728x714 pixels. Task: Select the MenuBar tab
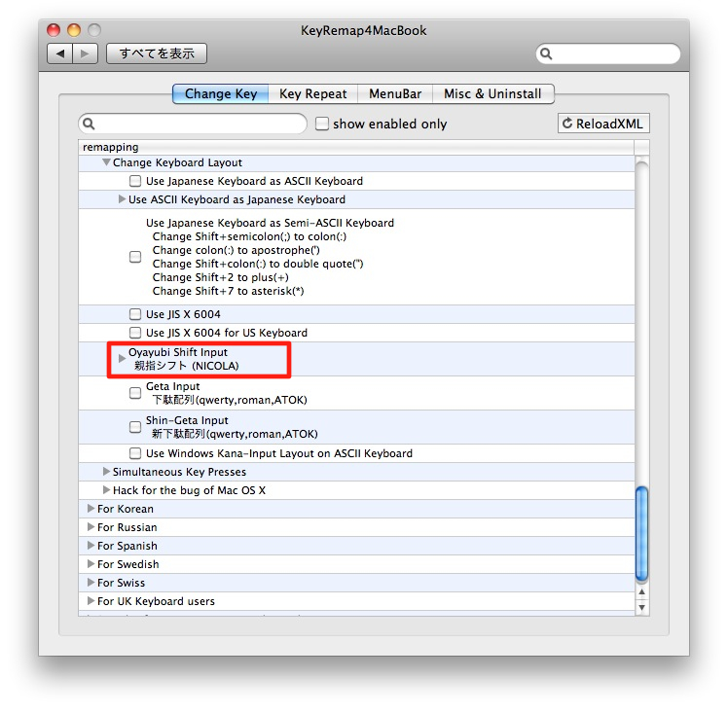tap(395, 94)
